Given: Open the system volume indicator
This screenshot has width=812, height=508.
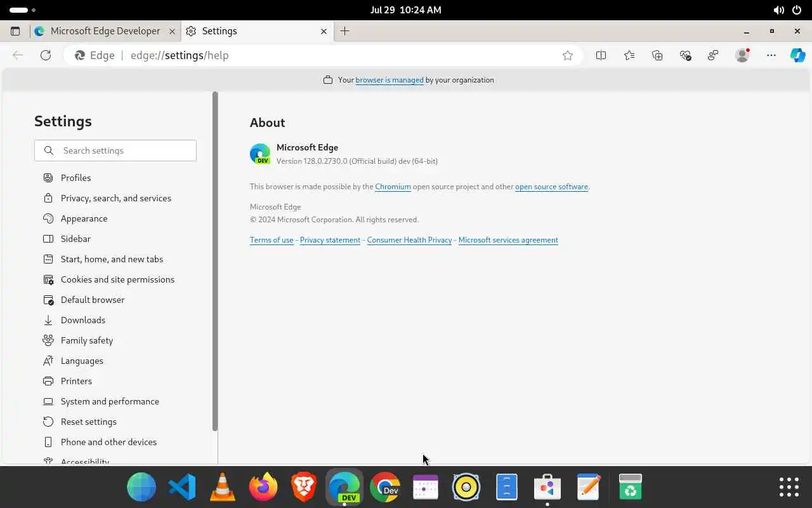Looking at the screenshot, I should click(778, 10).
